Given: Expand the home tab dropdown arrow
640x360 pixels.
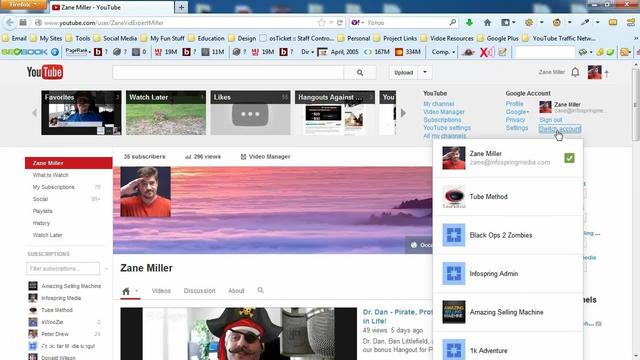Looking at the screenshot, I should click(x=137, y=291).
